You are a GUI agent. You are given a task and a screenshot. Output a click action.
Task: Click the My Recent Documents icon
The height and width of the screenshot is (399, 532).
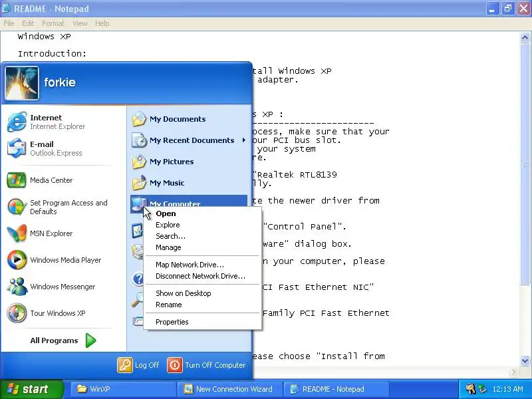tap(139, 140)
